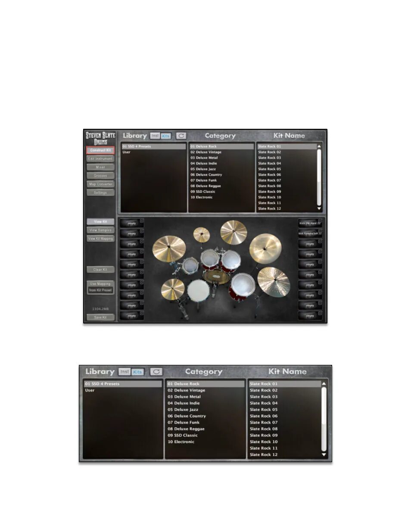This screenshot has height=532, width=411.
Task: Select 01 SSD 4 Presets in the enlarged browser image
Action: pyautogui.click(x=123, y=384)
